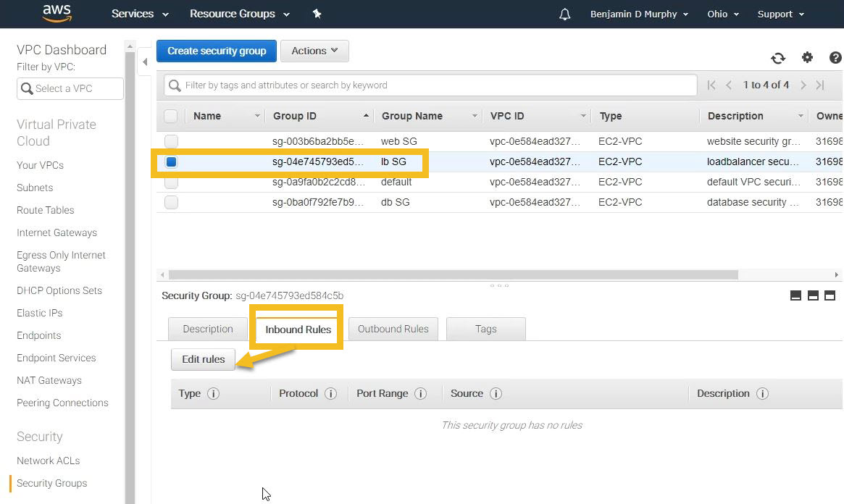Click the pin shortcut icon in top bar
This screenshot has width=844, height=504.
point(317,14)
